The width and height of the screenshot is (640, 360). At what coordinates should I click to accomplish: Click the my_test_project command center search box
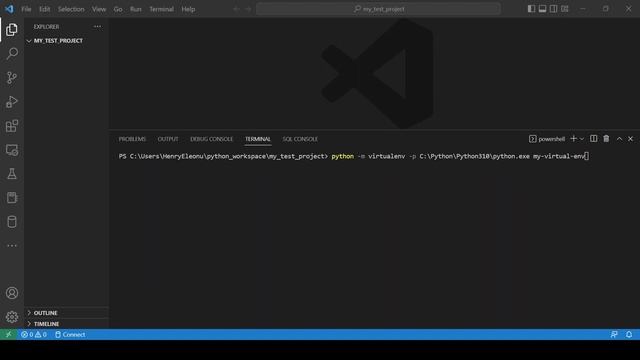point(378,9)
